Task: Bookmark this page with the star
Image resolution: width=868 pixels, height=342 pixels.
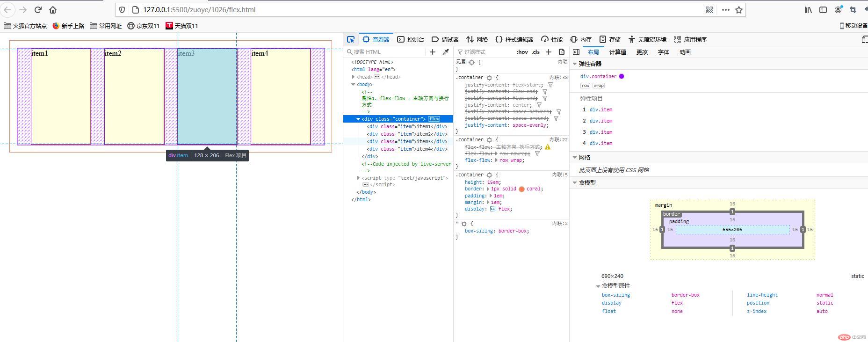Action: (x=739, y=10)
